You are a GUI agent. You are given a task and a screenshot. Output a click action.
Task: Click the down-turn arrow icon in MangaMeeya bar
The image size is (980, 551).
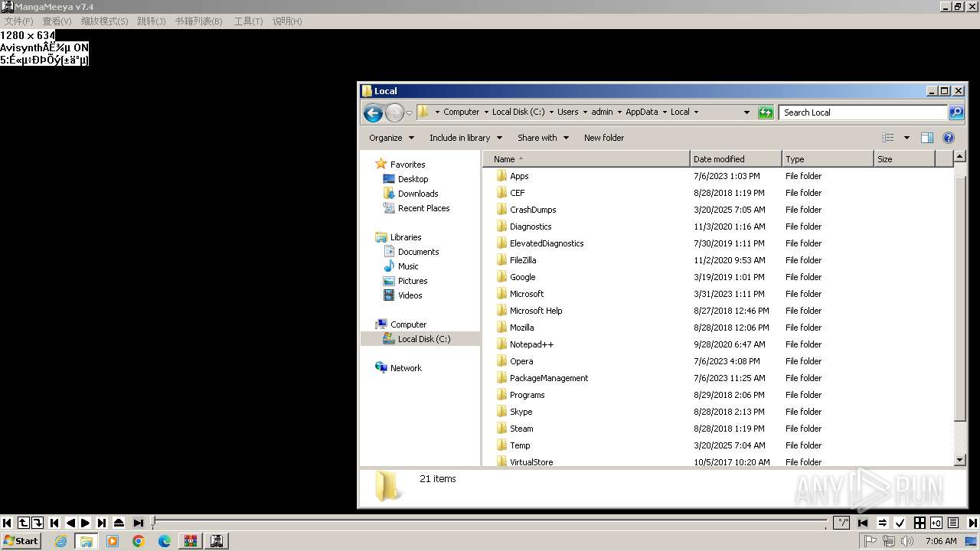point(37,523)
